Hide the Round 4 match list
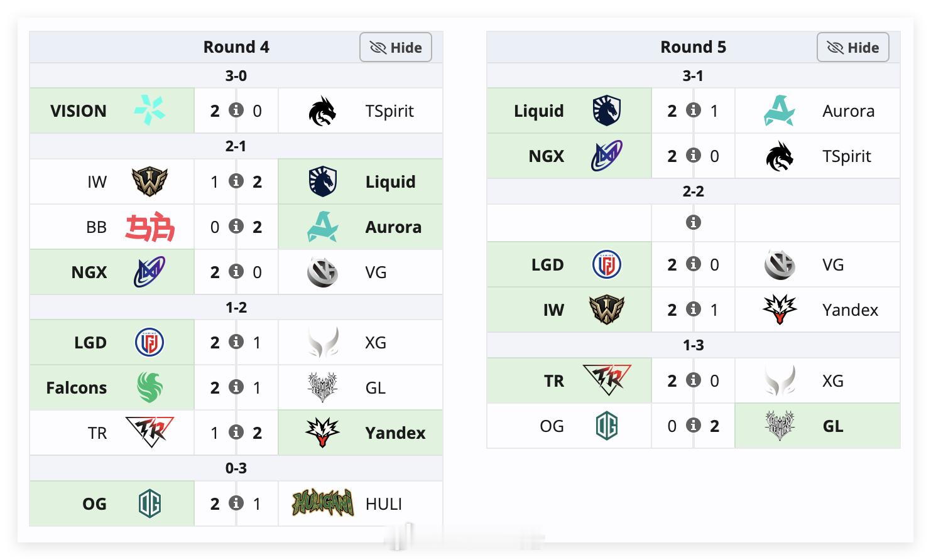 click(x=396, y=48)
